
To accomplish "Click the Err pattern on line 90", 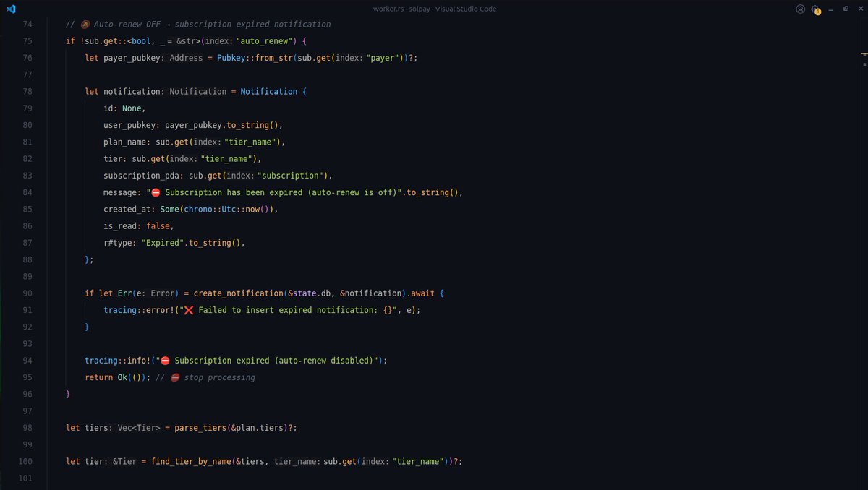I will pos(125,293).
